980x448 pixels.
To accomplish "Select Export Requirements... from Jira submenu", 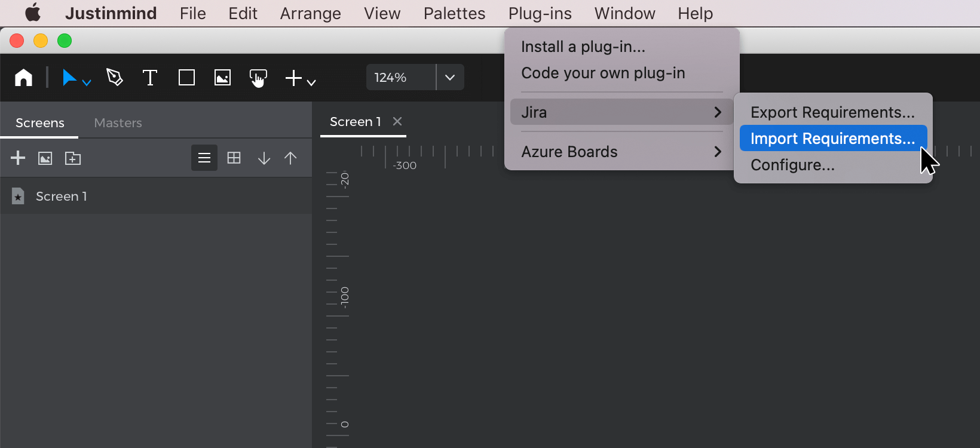I will pos(833,112).
